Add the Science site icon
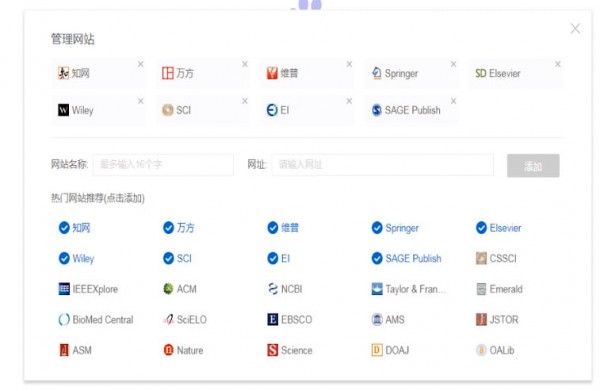The width and height of the screenshot is (600, 391). (272, 350)
